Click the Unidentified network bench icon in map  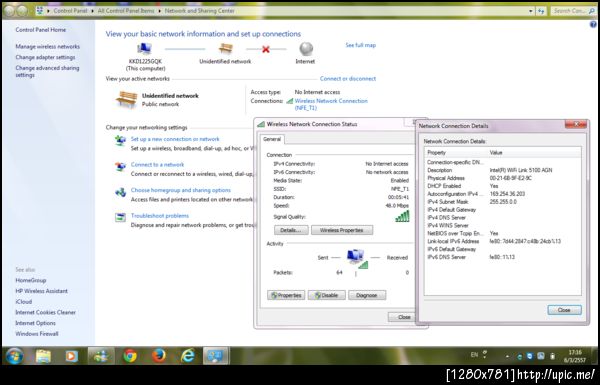pyautogui.click(x=225, y=49)
